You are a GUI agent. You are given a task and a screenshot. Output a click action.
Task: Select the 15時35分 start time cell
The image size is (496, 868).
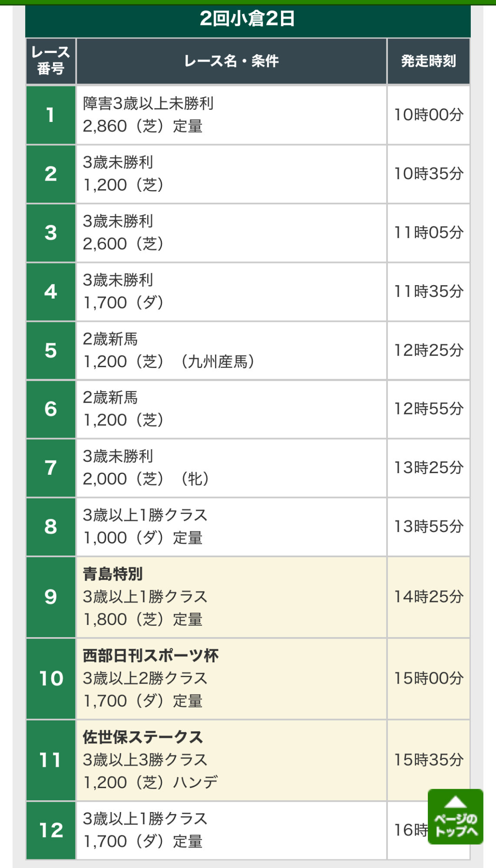[429, 760]
